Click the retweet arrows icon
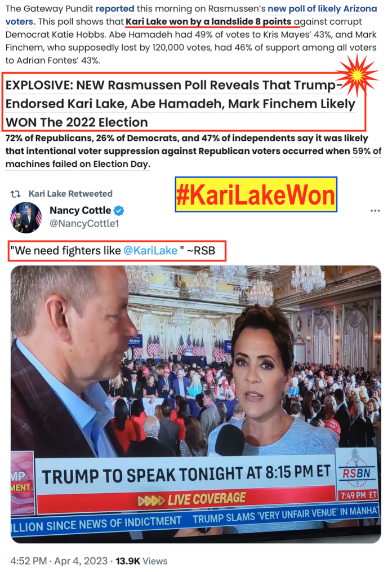Viewport: 392px width, 572px height. tap(15, 194)
